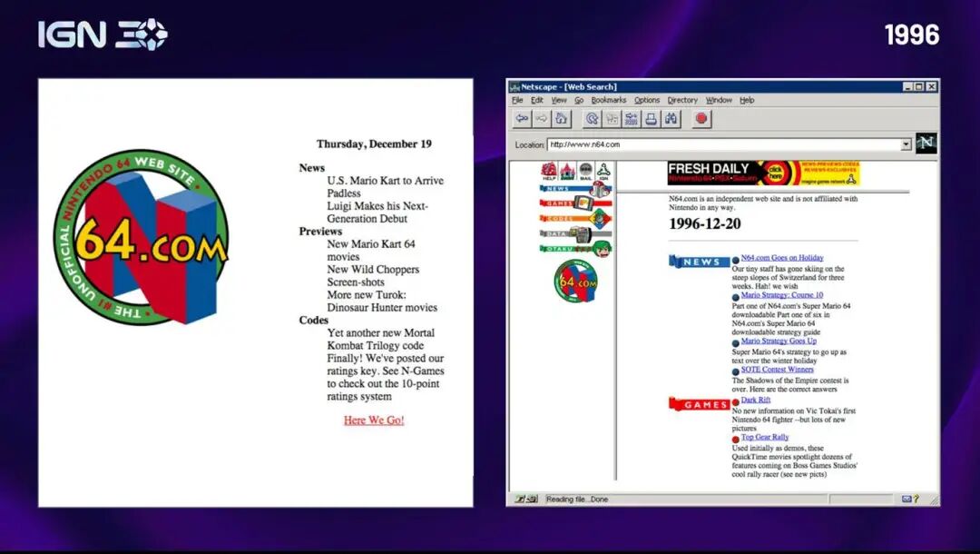Open the View menu
980x554 pixels.
coord(559,100)
